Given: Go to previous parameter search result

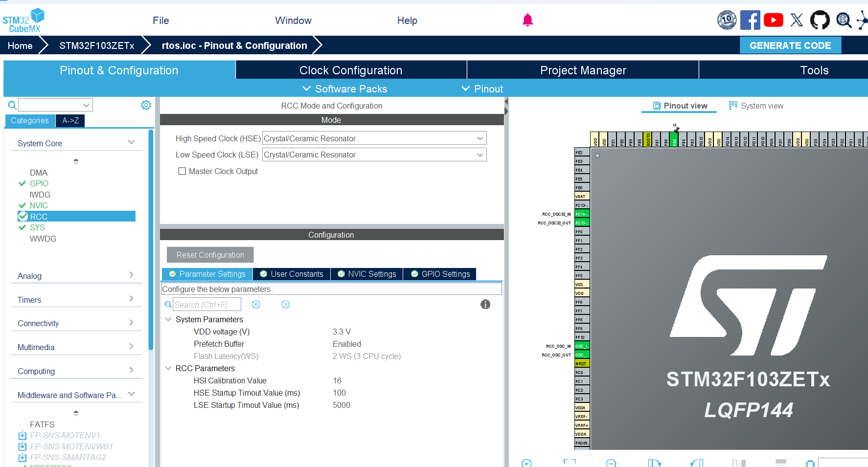Looking at the screenshot, I should point(256,305).
